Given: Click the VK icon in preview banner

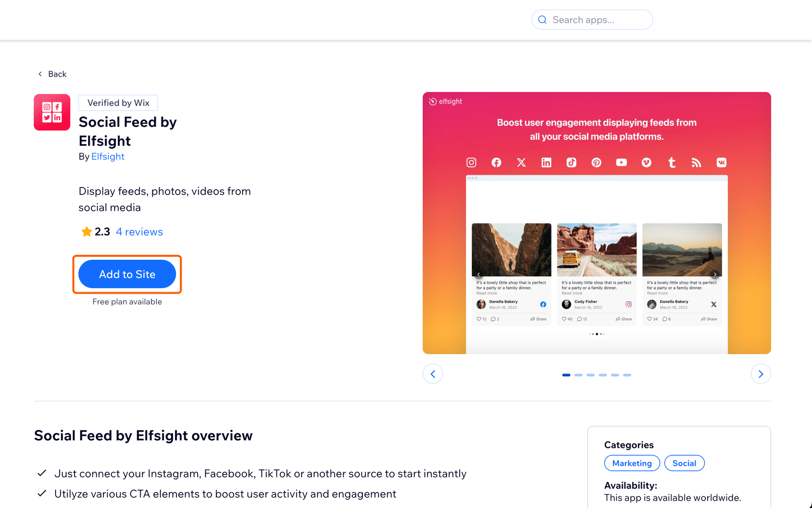Looking at the screenshot, I should pyautogui.click(x=722, y=163).
